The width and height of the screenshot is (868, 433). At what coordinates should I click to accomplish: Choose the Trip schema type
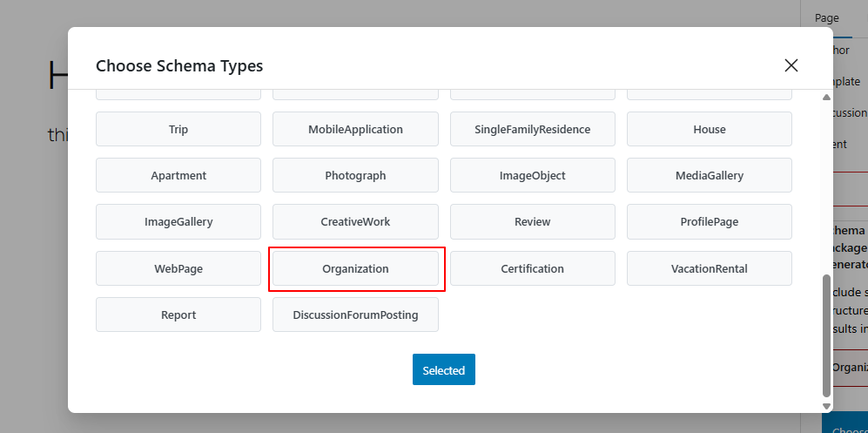point(178,129)
